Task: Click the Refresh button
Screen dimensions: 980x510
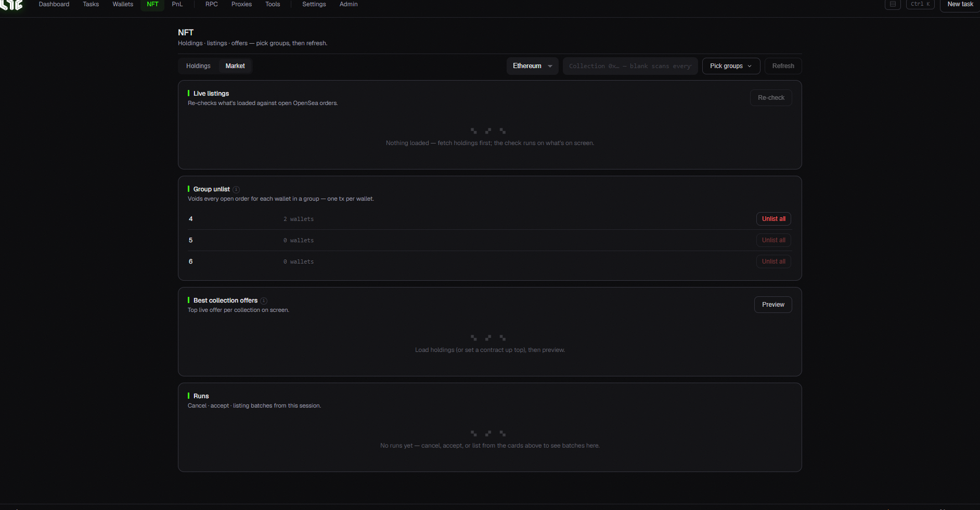Action: pyautogui.click(x=783, y=66)
